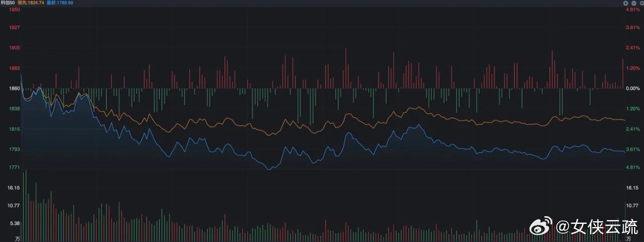Click the 1860 baseline price label

point(14,88)
